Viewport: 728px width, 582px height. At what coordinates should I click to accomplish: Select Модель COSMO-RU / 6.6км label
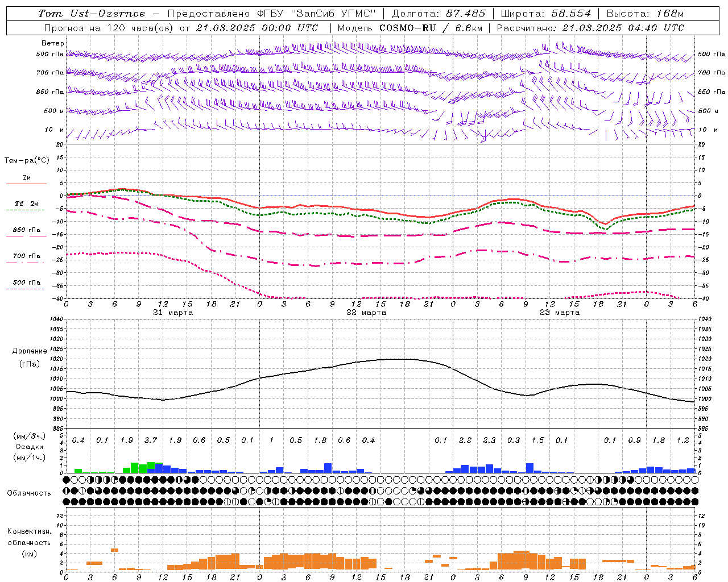410,28
